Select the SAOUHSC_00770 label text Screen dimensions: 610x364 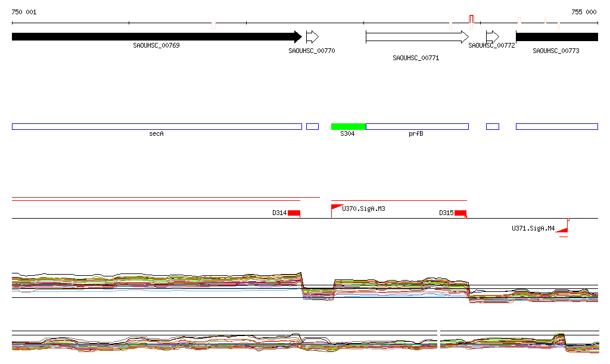coord(312,51)
